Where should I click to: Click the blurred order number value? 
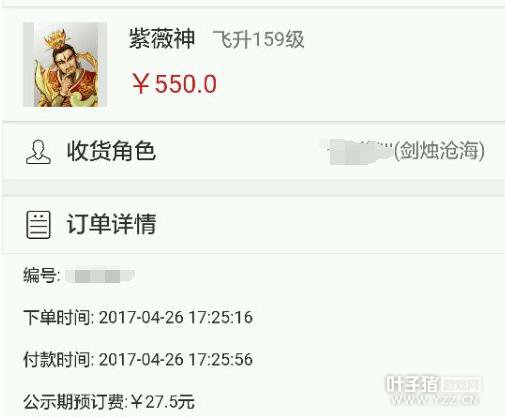100,276
